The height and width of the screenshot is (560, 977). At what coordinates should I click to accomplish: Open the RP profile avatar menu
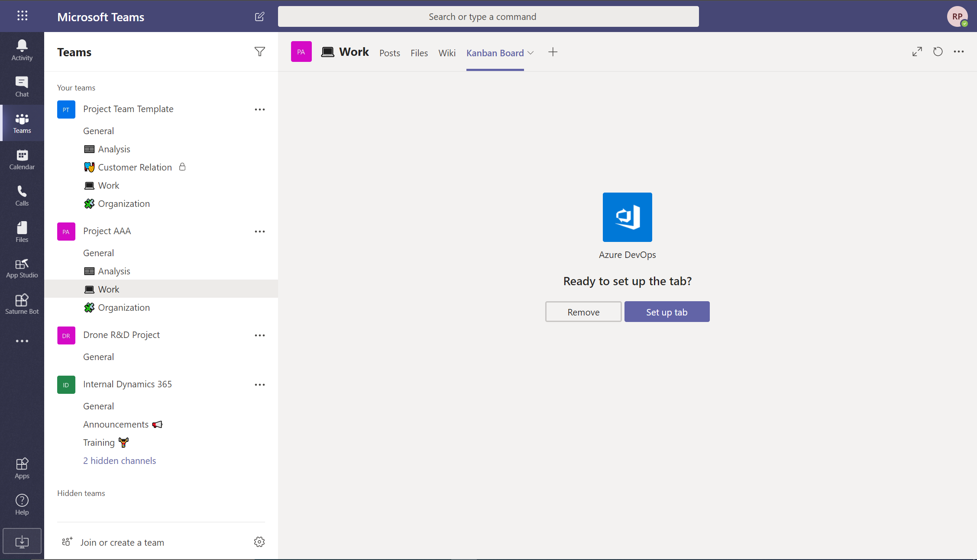(x=957, y=16)
